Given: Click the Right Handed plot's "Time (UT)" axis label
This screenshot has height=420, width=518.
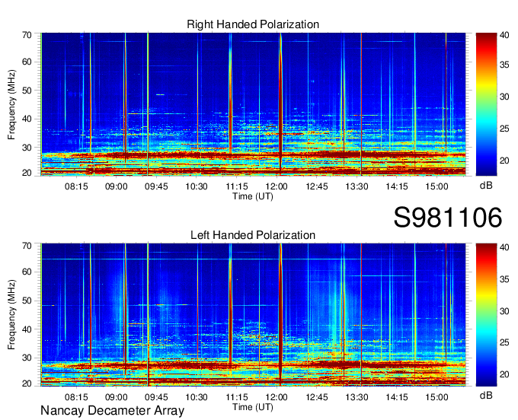Looking at the screenshot, I should coord(253,196).
